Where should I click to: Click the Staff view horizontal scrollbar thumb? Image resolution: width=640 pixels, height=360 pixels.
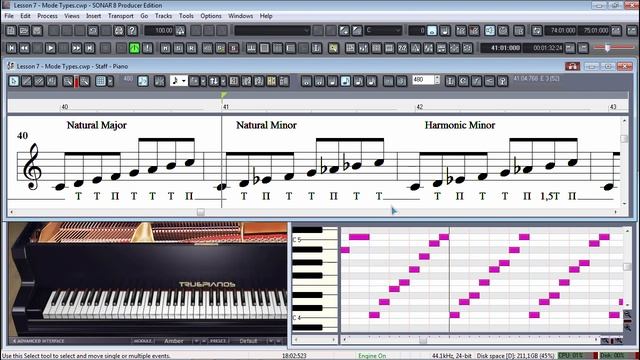(200, 212)
